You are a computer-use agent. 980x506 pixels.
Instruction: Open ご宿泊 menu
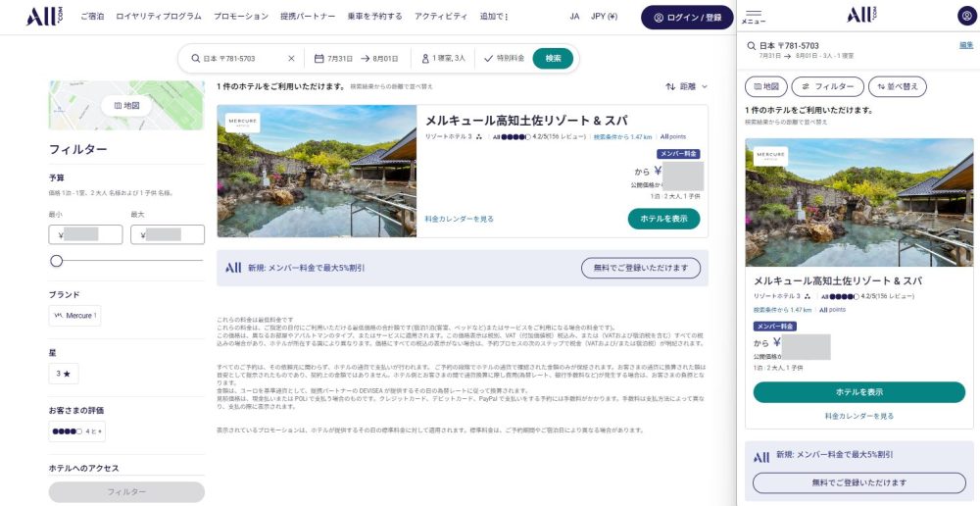point(92,17)
